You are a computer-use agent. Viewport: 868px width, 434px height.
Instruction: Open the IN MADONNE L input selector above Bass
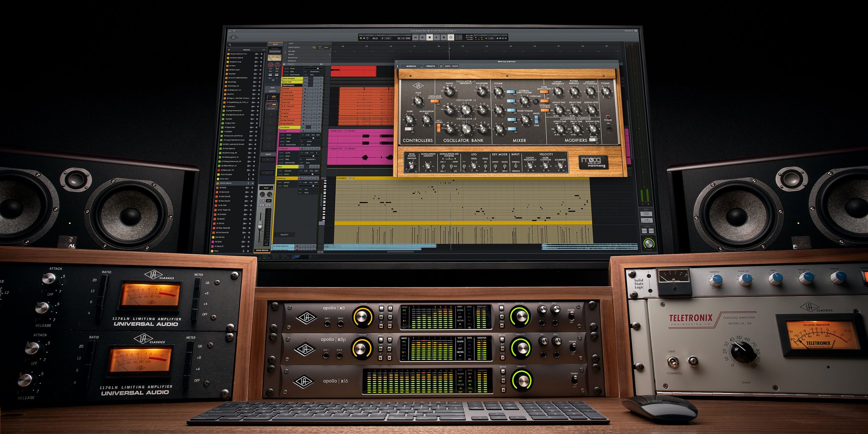[x=311, y=159]
